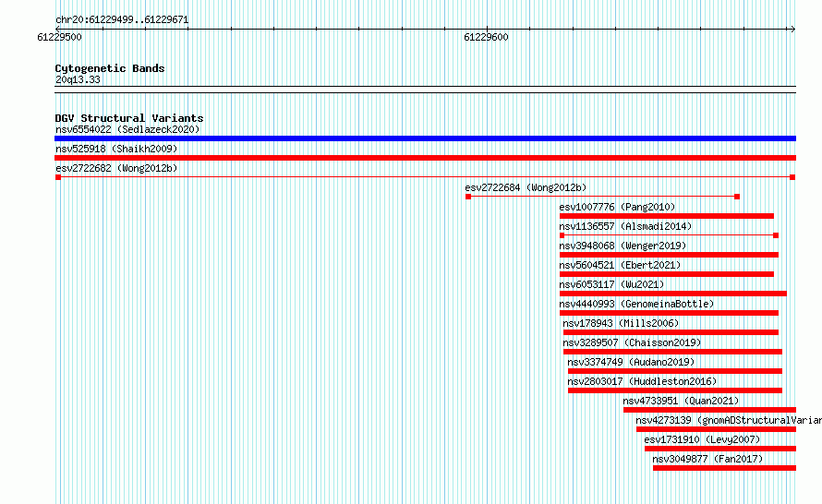The image size is (822, 504).
Task: Click the chr20:61229499..61229671 region label
Action: click(x=122, y=19)
